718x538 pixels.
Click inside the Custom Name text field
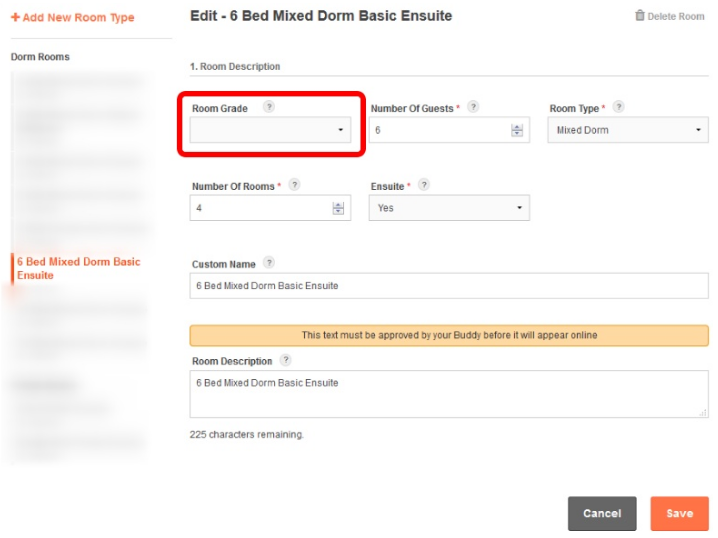[x=449, y=286]
